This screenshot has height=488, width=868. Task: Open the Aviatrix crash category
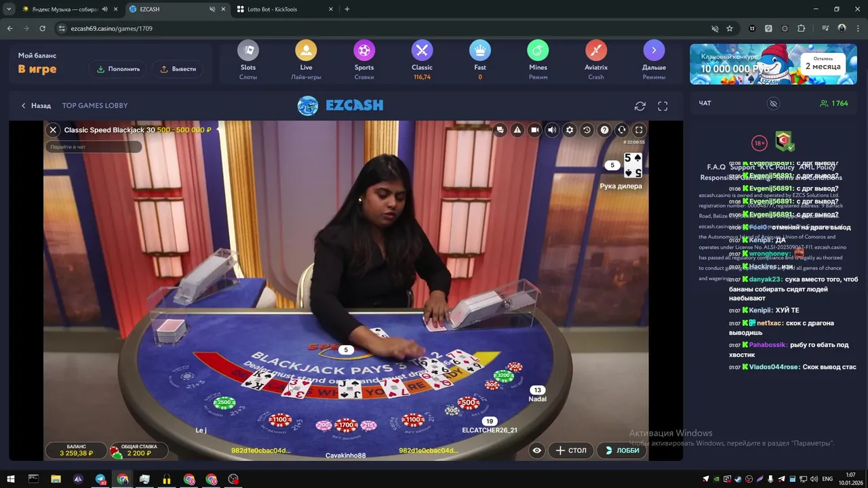[x=596, y=50]
